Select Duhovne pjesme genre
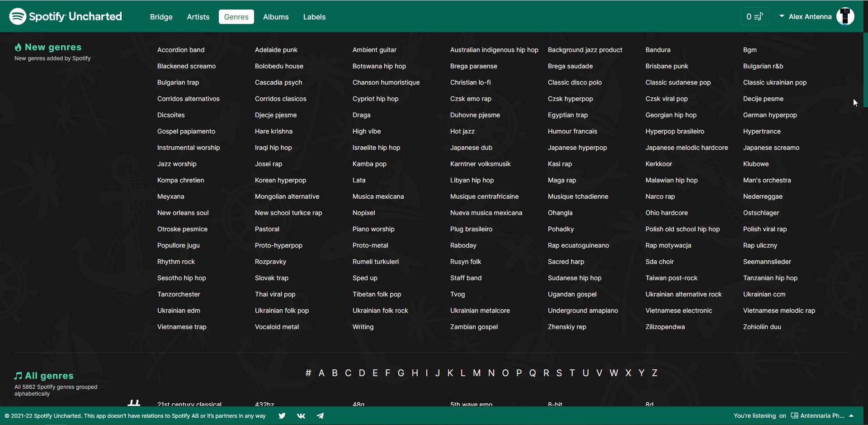The height and width of the screenshot is (425, 868). (x=475, y=115)
